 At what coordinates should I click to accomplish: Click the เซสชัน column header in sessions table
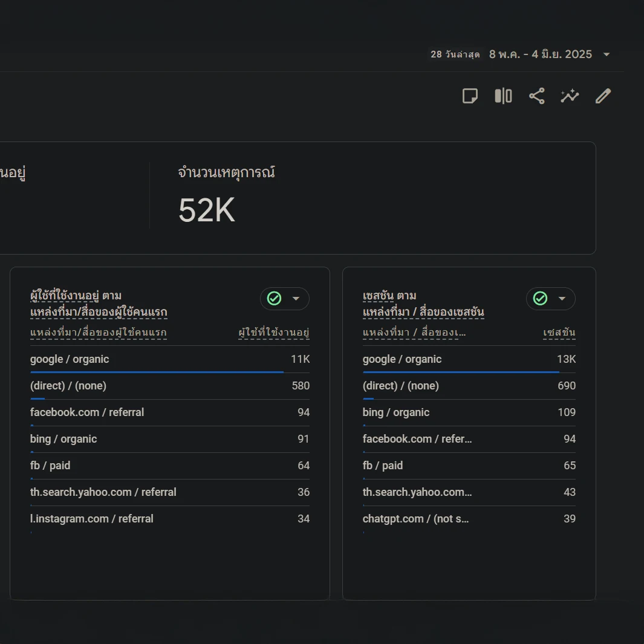point(559,333)
